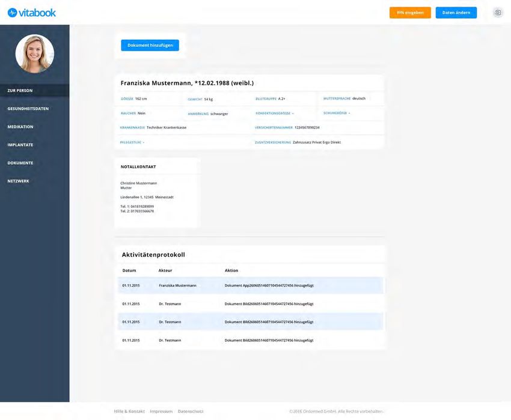This screenshot has width=511, height=420.
Task: Click Dokument hinzufügen button
Action: pos(150,46)
